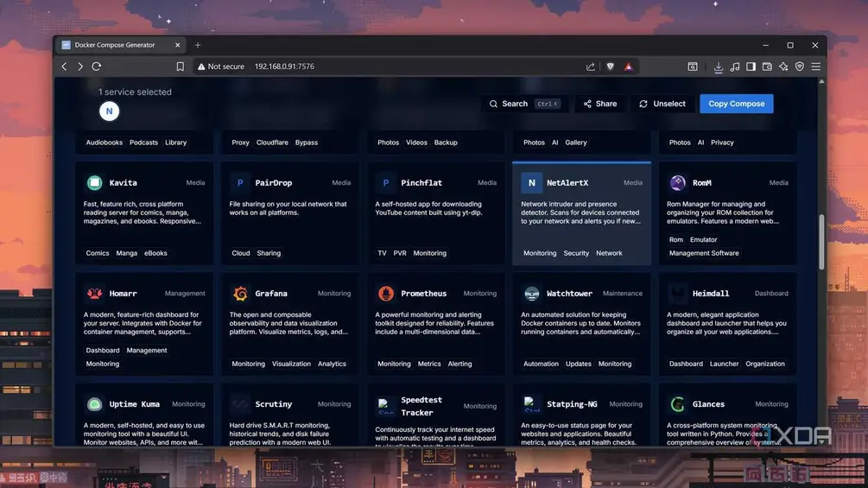Reload the page with the refresh icon
The image size is (868, 488).
[97, 67]
